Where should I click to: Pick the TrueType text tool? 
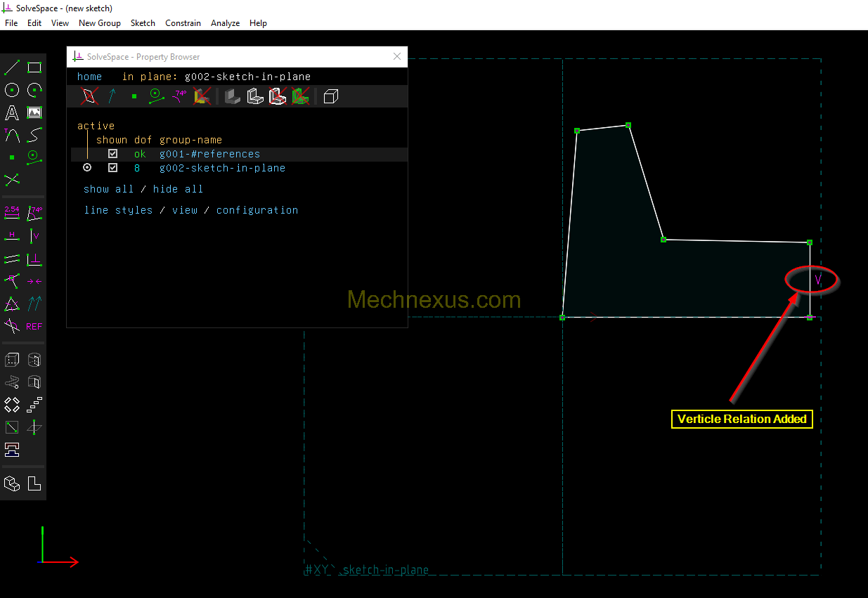[12, 112]
